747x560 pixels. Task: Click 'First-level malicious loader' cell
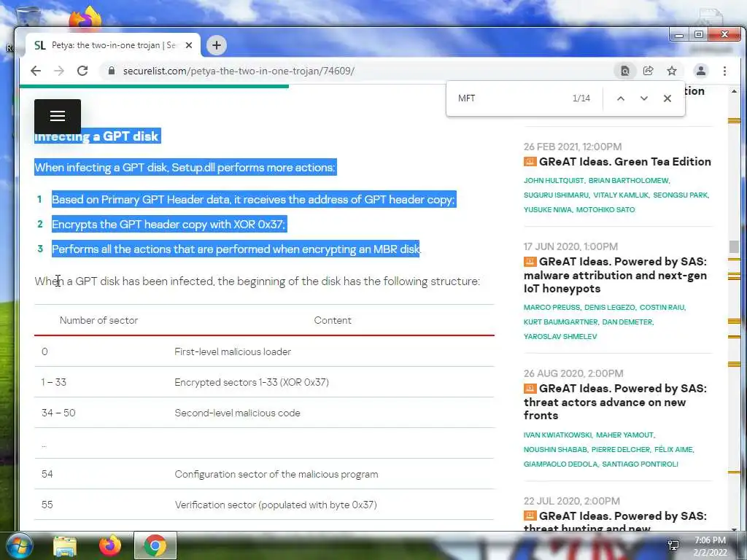[233, 351]
